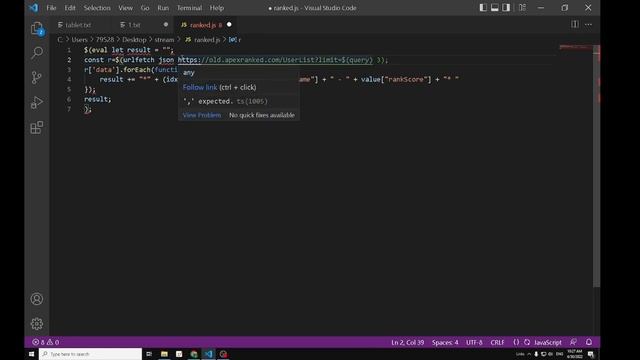640x360 pixels.
Task: Open the Explorer view in activity bar
Action: 37,29
